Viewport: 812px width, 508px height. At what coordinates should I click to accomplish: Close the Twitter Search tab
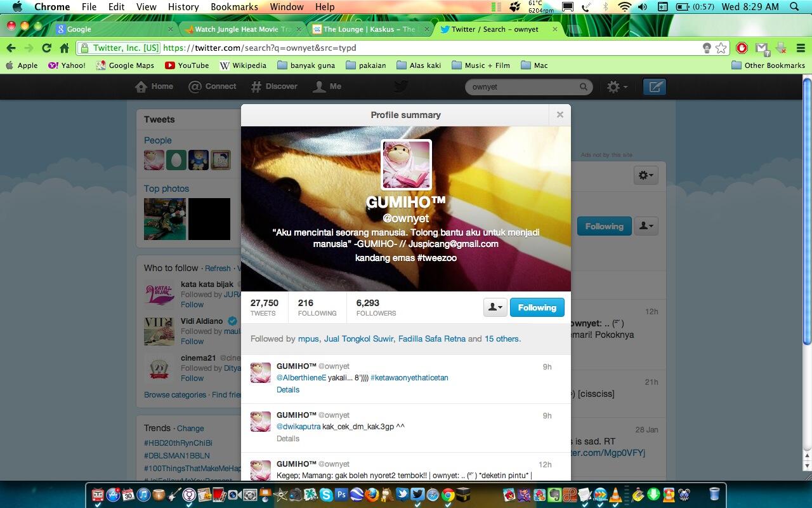[555, 29]
